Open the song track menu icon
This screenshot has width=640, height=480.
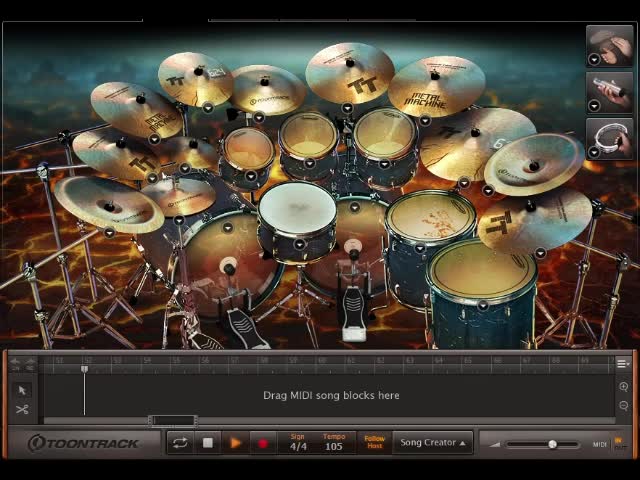[x=622, y=363]
